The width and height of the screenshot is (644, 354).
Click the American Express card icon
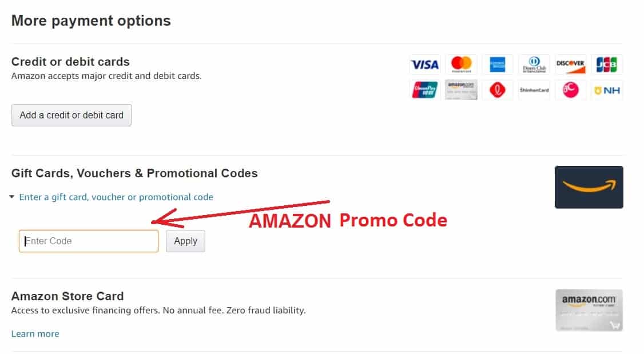pos(498,64)
